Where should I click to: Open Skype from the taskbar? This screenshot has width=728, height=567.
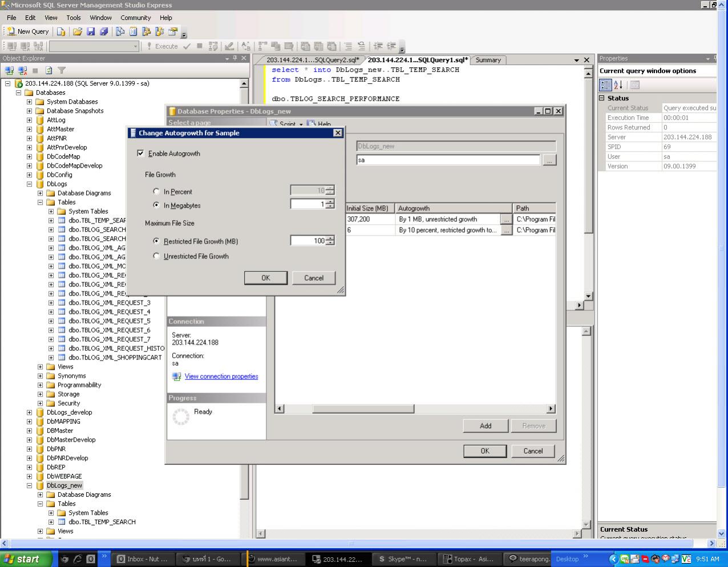[x=404, y=559]
